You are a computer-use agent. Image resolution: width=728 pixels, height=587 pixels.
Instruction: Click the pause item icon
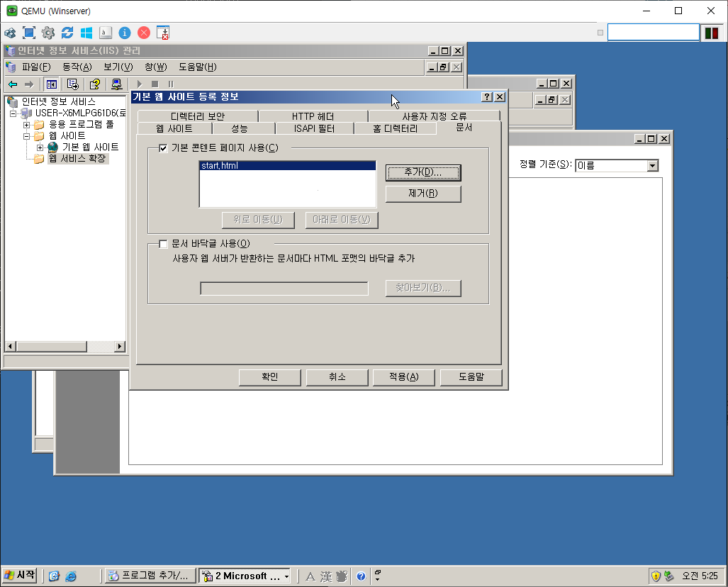[171, 84]
